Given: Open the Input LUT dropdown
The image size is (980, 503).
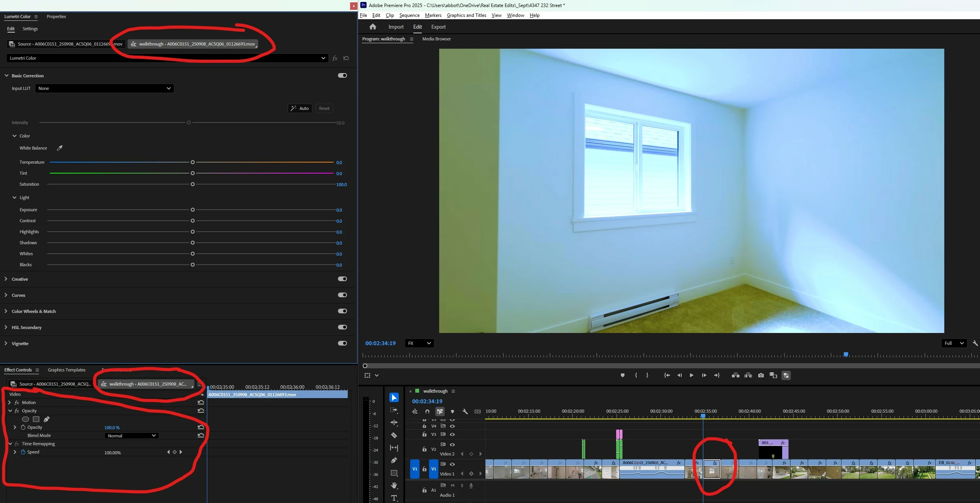Looking at the screenshot, I should [x=104, y=88].
